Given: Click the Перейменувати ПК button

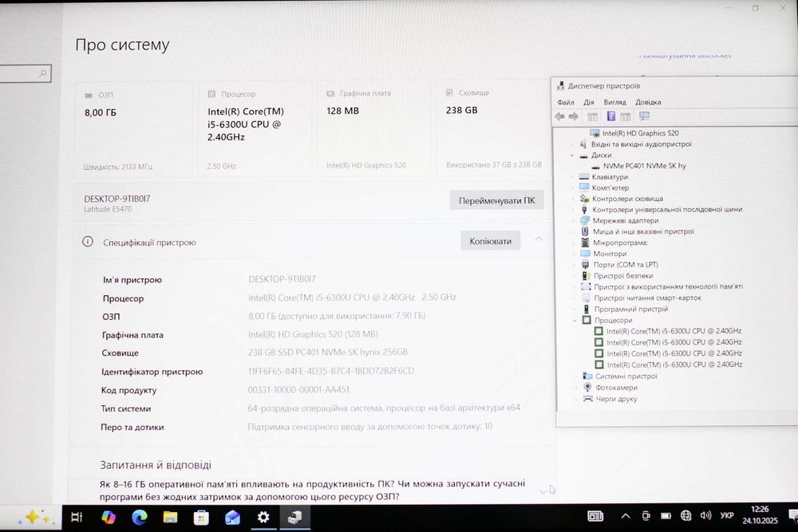Looking at the screenshot, I should pos(496,200).
